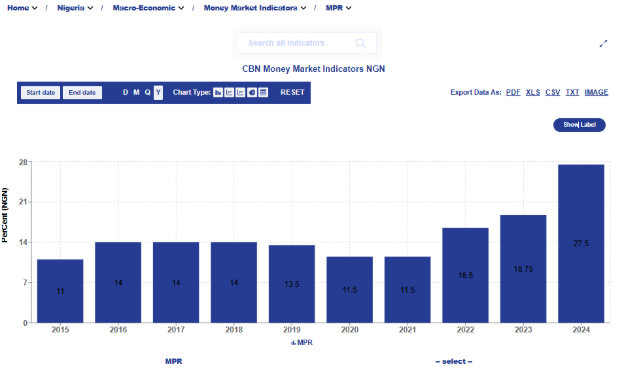This screenshot has height=369, width=624.
Task: Open the Money Market Indicators dropdown
Action: [x=255, y=8]
